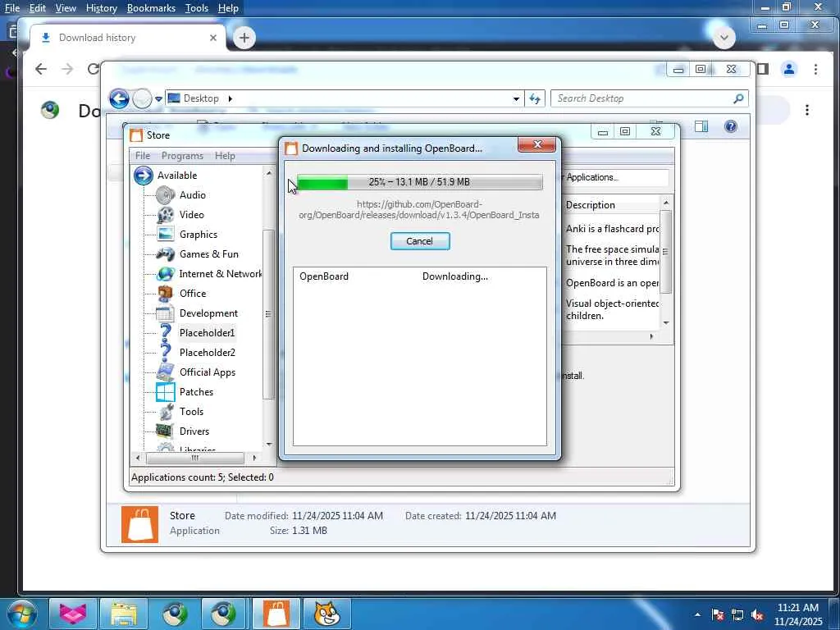
Task: Select the Office category icon
Action: [x=165, y=294]
